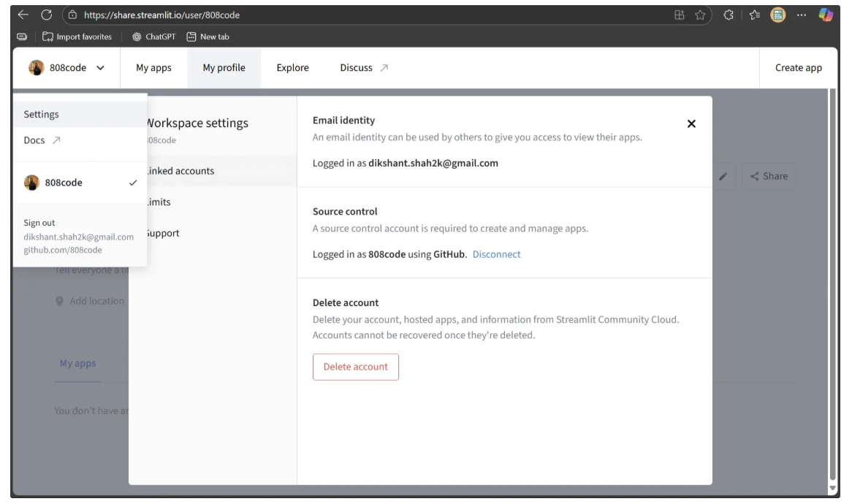
Task: Launch Copilot icon in browser toolbar
Action: coord(826,15)
